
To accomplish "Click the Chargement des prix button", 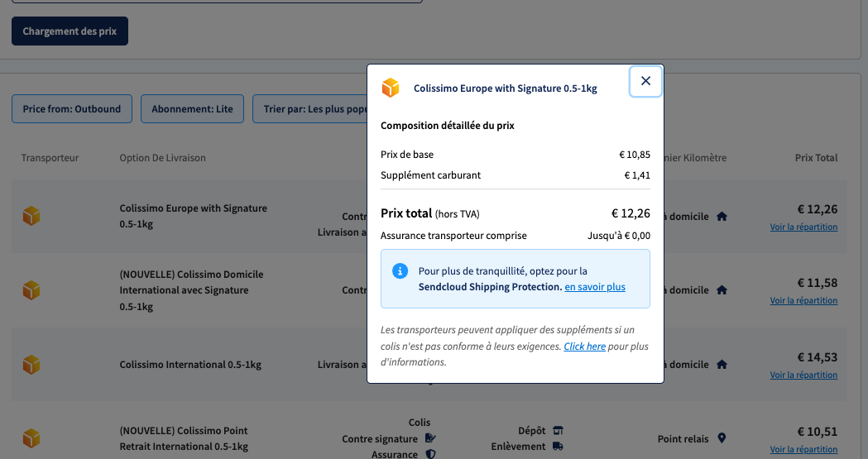I will (x=70, y=31).
